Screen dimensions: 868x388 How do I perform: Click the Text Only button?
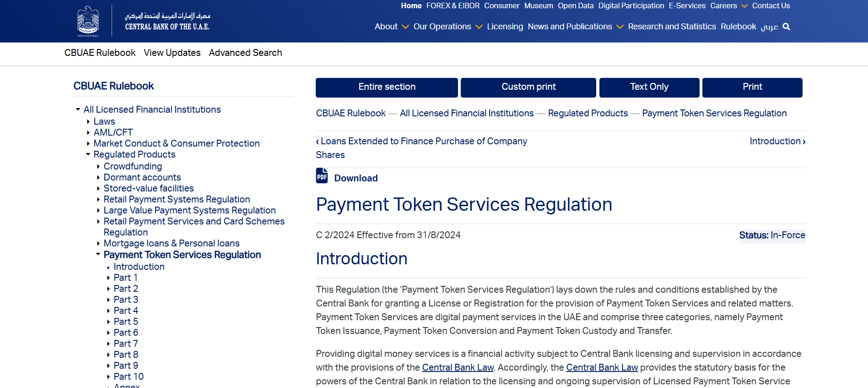tap(649, 87)
